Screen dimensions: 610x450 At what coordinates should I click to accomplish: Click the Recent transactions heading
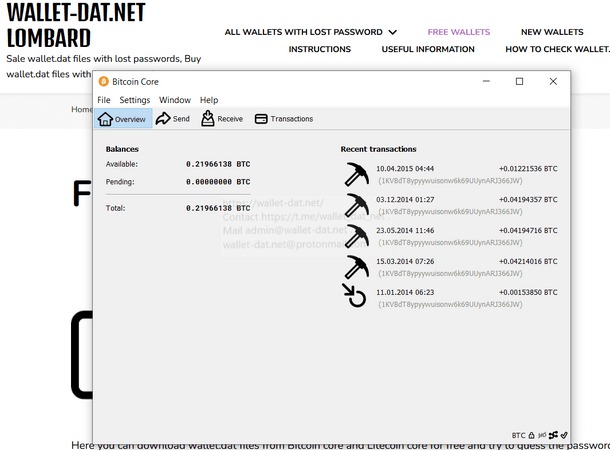coord(378,149)
